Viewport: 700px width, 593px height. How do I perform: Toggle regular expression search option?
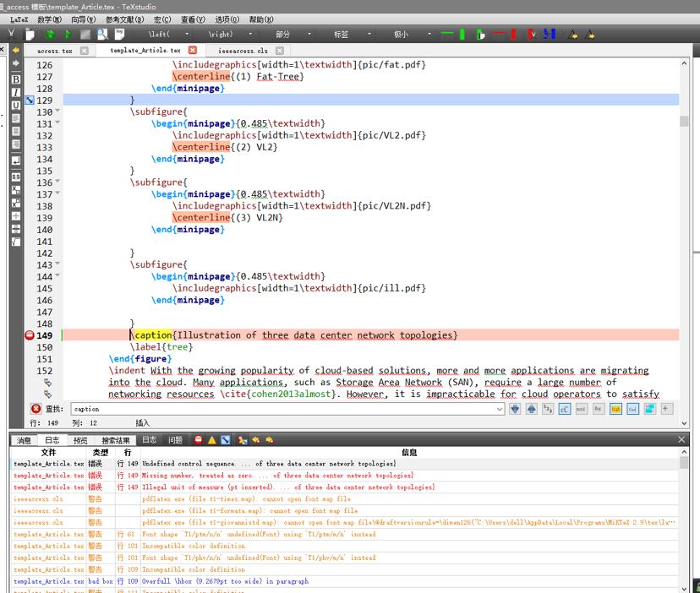[x=598, y=409]
